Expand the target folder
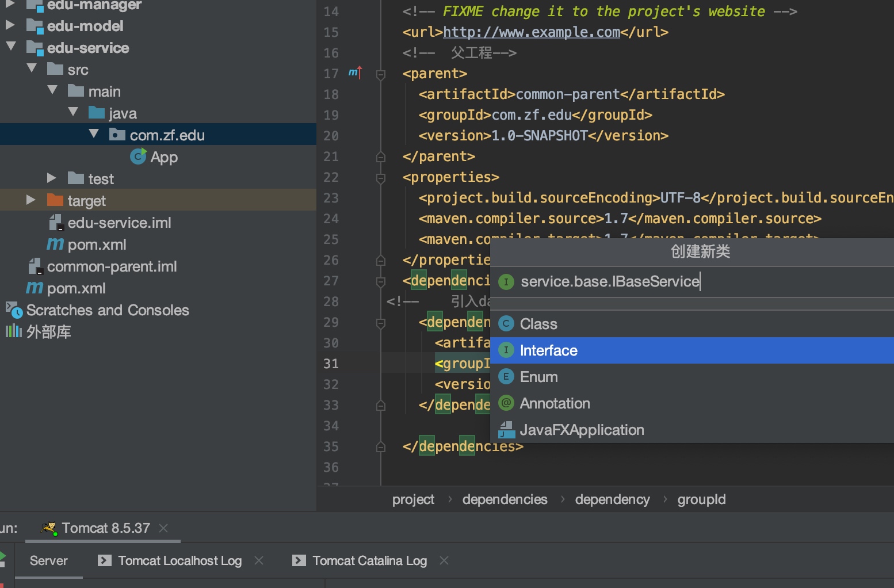 point(31,200)
